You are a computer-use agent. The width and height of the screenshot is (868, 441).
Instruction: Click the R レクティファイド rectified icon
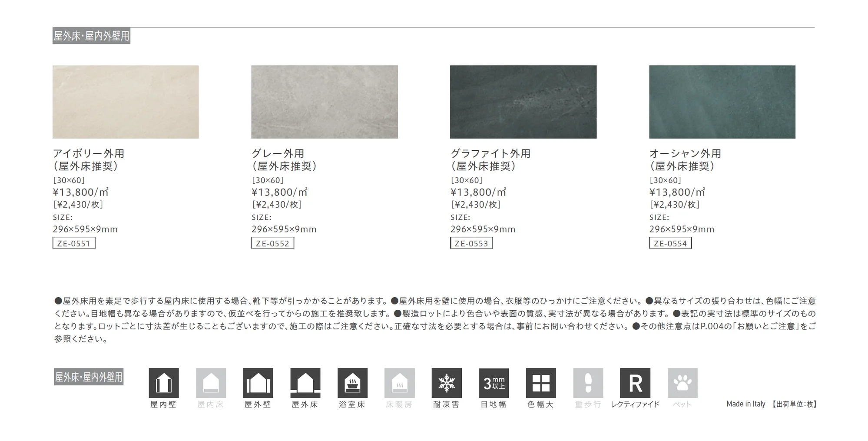point(635,383)
